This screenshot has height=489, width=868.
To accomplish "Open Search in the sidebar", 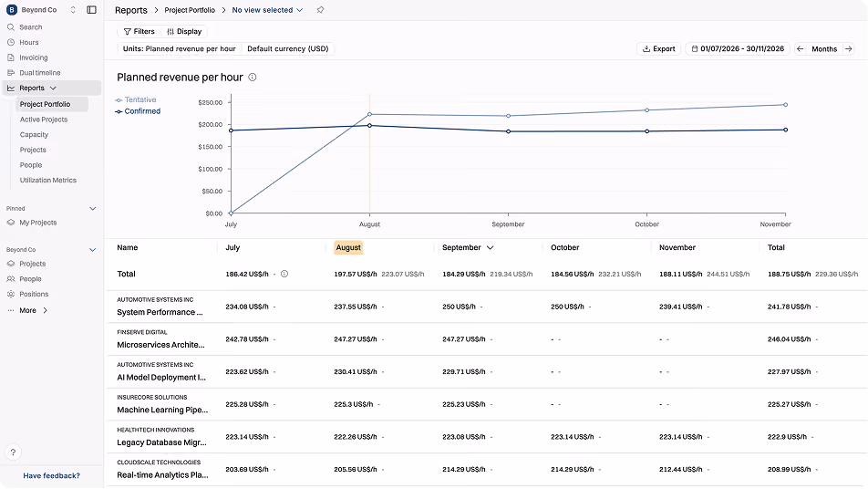I will [x=30, y=27].
